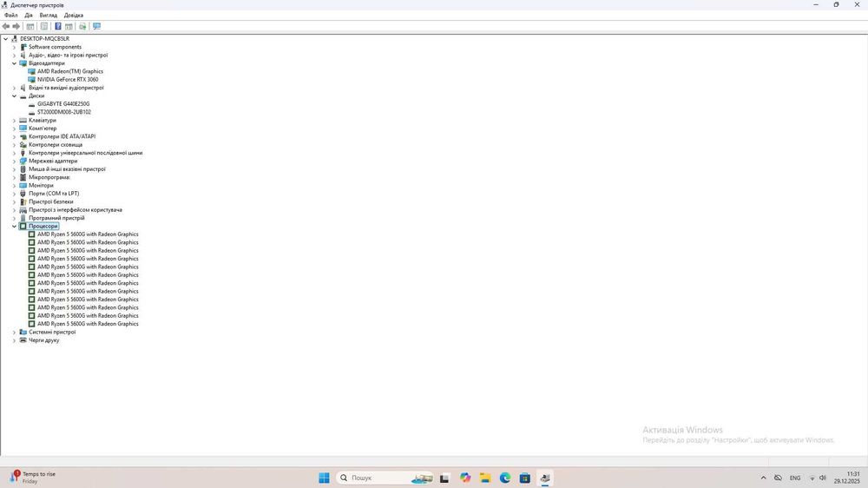Select the Мікропрограма chip icon
Viewport: 868px width, 488px height.
(23, 177)
